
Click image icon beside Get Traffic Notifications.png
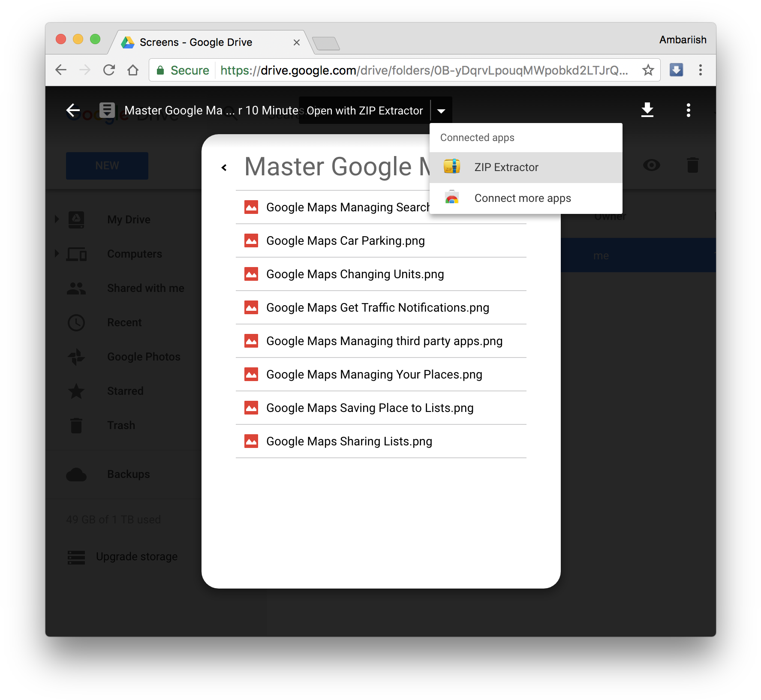point(251,307)
